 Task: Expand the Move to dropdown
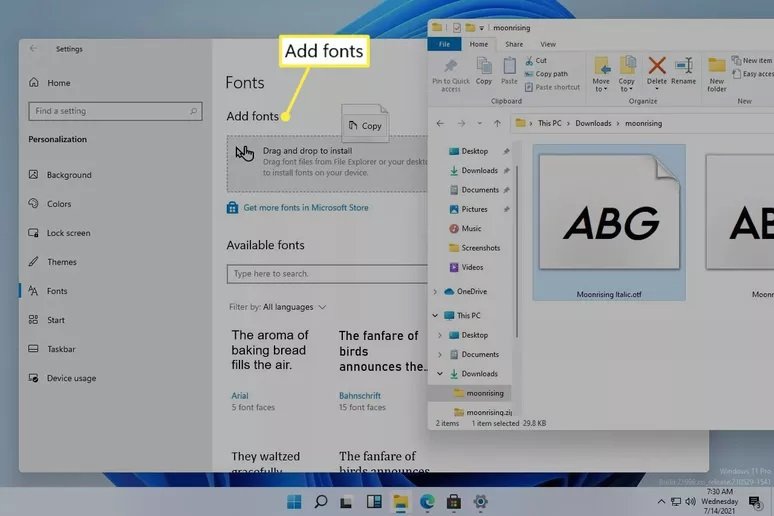point(601,88)
